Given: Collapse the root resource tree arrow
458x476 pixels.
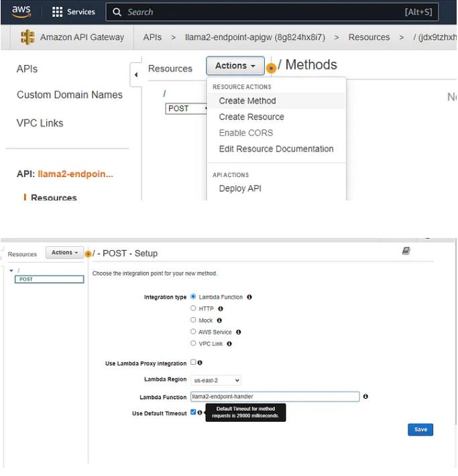Looking at the screenshot, I should [x=11, y=270].
